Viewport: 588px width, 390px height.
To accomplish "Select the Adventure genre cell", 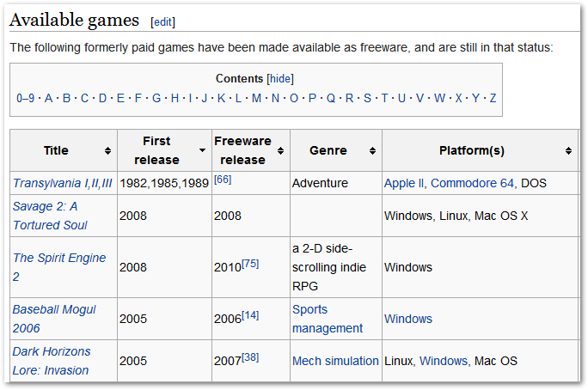I will [x=336, y=183].
